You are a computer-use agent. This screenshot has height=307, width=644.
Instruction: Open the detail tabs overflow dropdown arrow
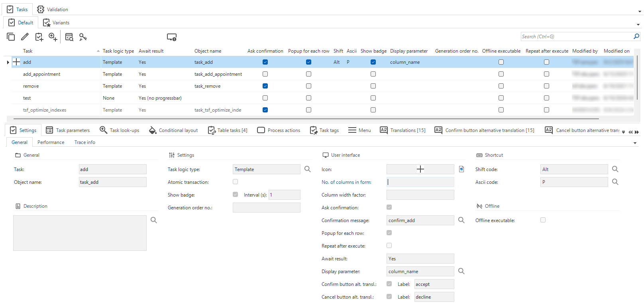pyautogui.click(x=624, y=132)
